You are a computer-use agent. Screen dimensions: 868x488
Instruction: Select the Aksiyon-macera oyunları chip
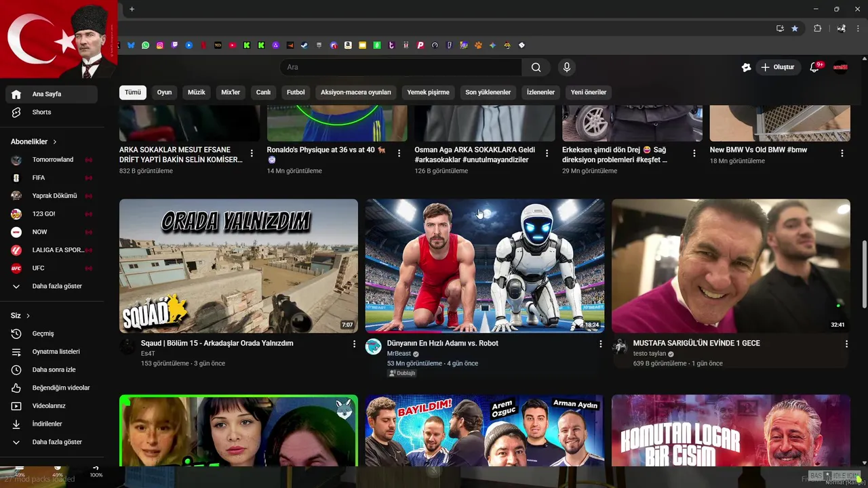356,92
